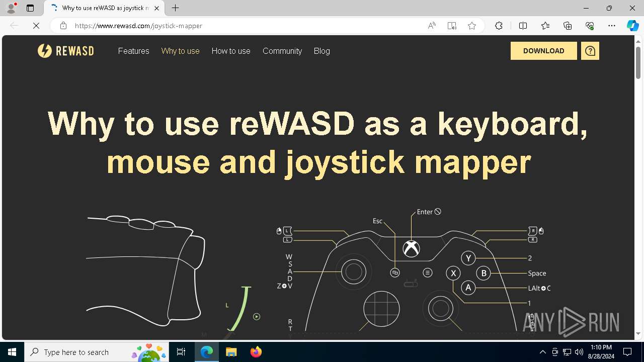The height and width of the screenshot is (362, 644).
Task: Open Task View on the taskbar
Action: [181, 352]
